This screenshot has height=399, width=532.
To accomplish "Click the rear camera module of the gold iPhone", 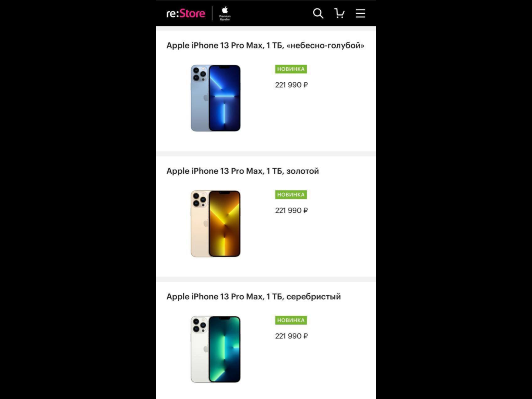I will coord(199,199).
